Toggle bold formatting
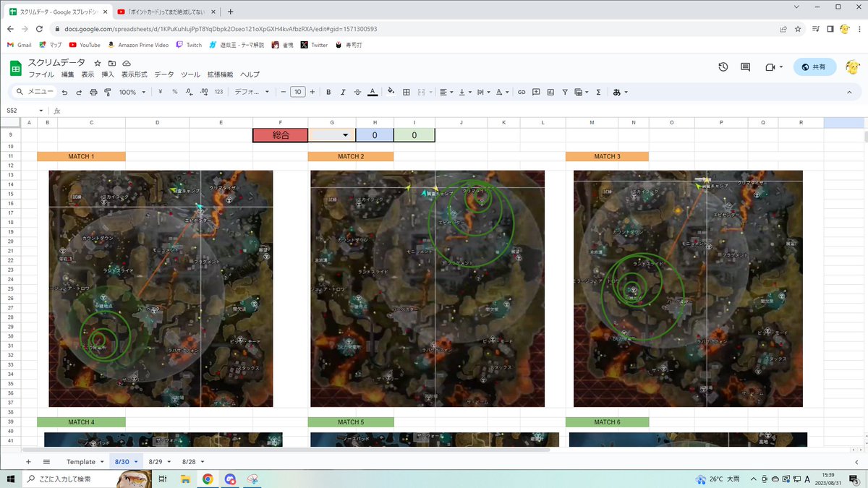868x488 pixels. (x=328, y=93)
